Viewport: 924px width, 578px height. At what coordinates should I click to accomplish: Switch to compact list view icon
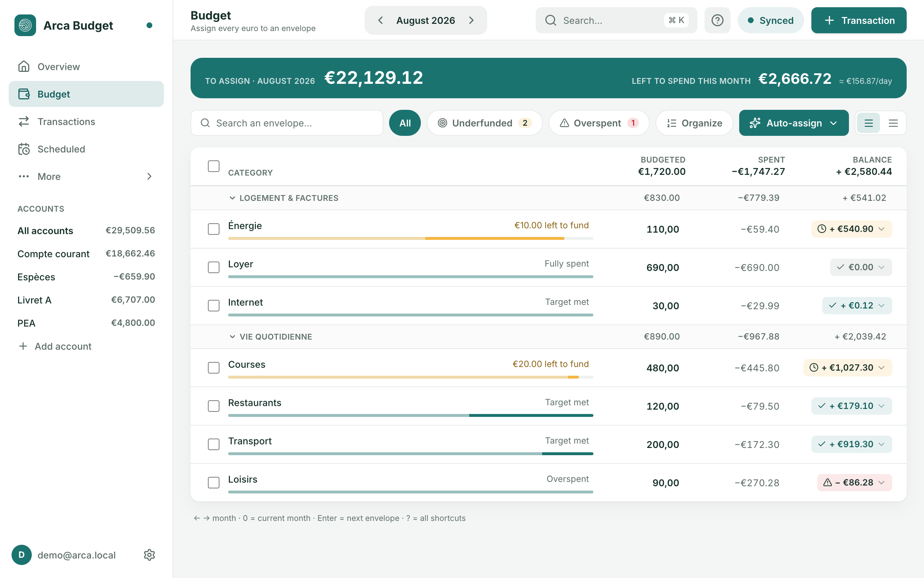click(x=893, y=123)
